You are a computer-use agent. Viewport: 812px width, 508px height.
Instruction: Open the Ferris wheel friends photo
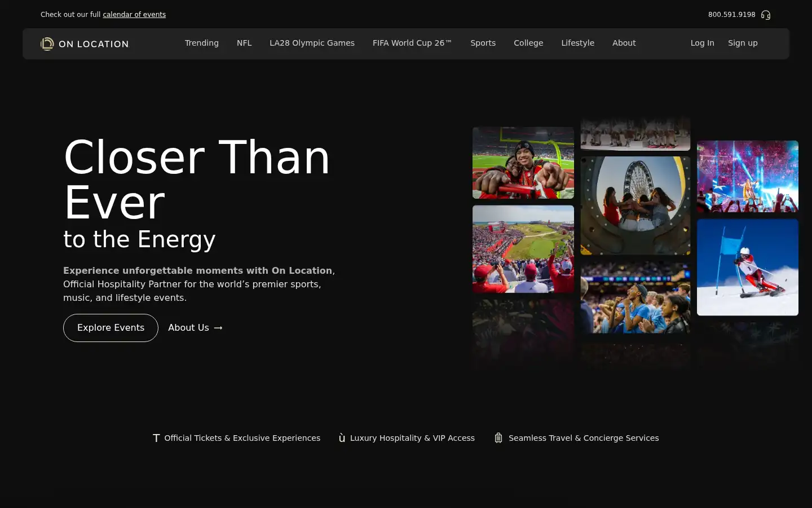(636, 205)
